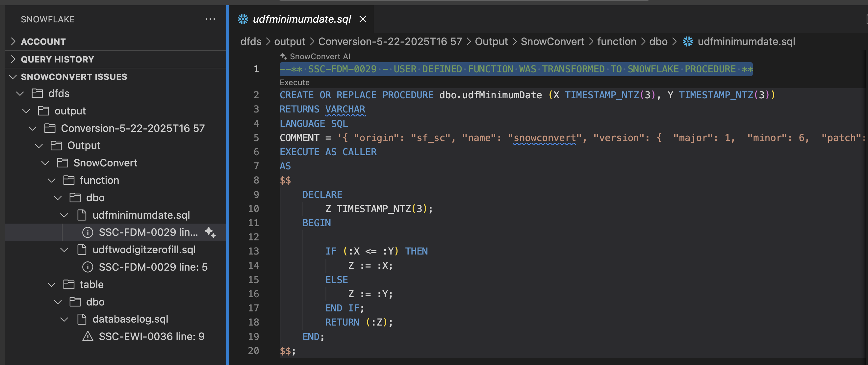
Task: Open the Snowflake panel more actions menu
Action: click(210, 19)
